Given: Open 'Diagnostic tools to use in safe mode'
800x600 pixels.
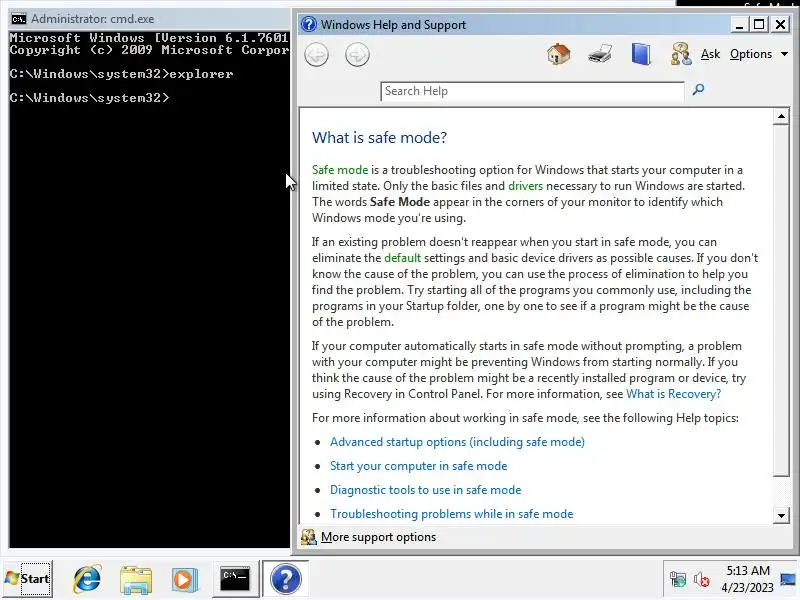Looking at the screenshot, I should pos(426,490).
